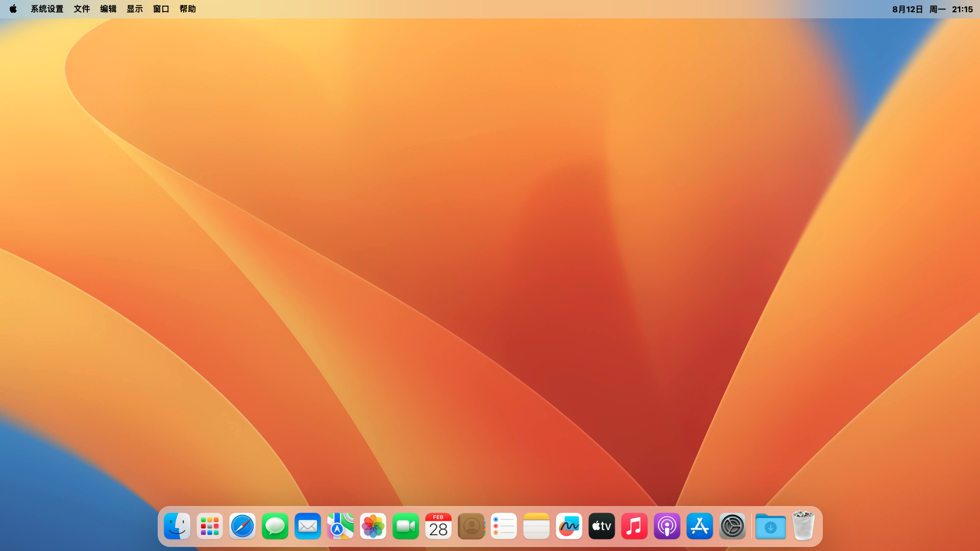Screen dimensions: 980x551
Task: Open Launchpad app grid
Action: (x=210, y=526)
